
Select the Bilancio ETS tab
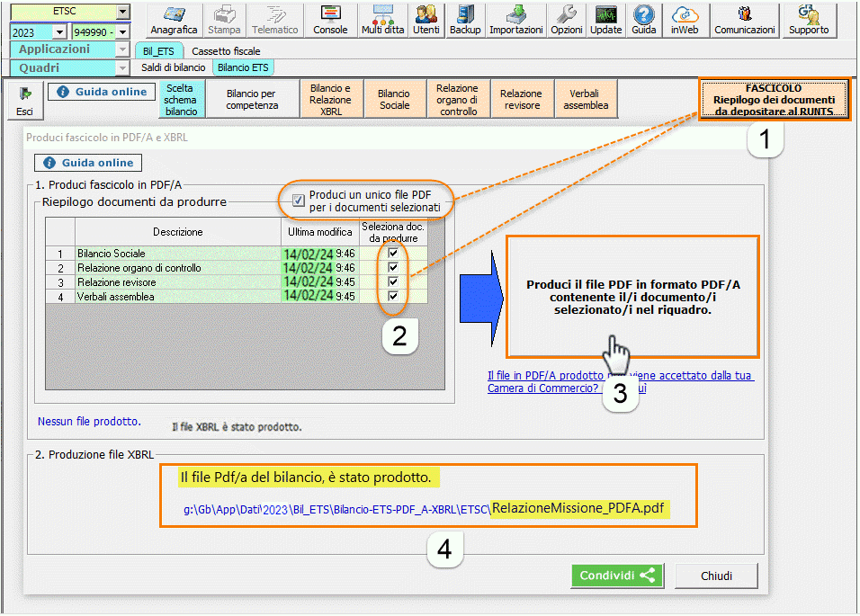coord(243,67)
